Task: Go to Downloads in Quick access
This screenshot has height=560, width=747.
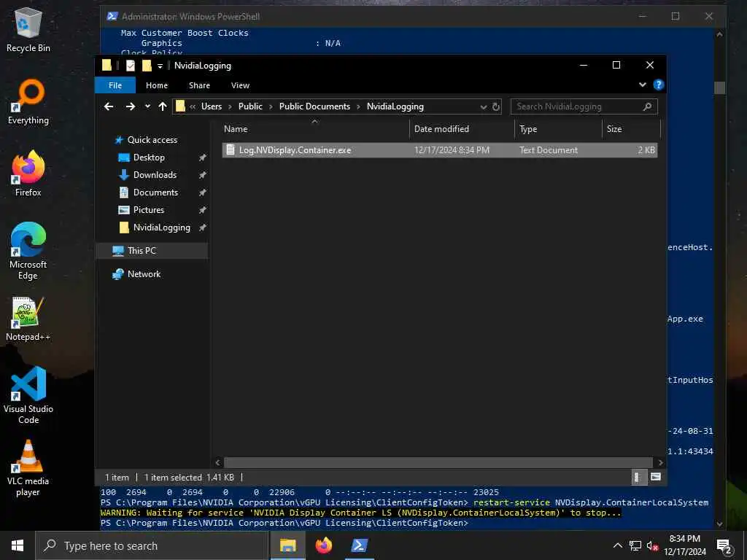Action: [x=155, y=175]
